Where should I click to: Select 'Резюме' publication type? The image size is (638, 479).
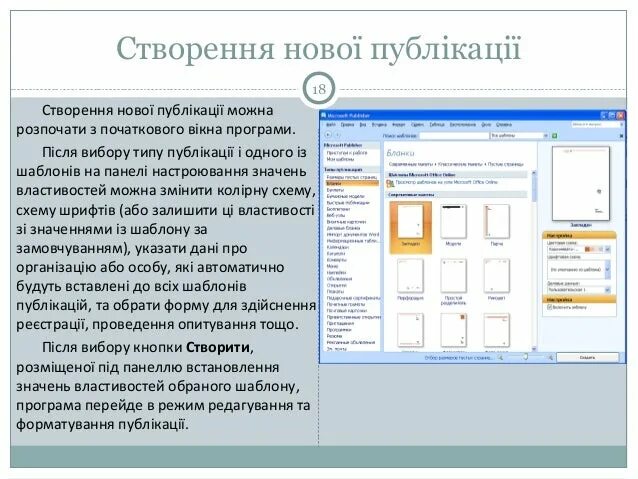[334, 336]
